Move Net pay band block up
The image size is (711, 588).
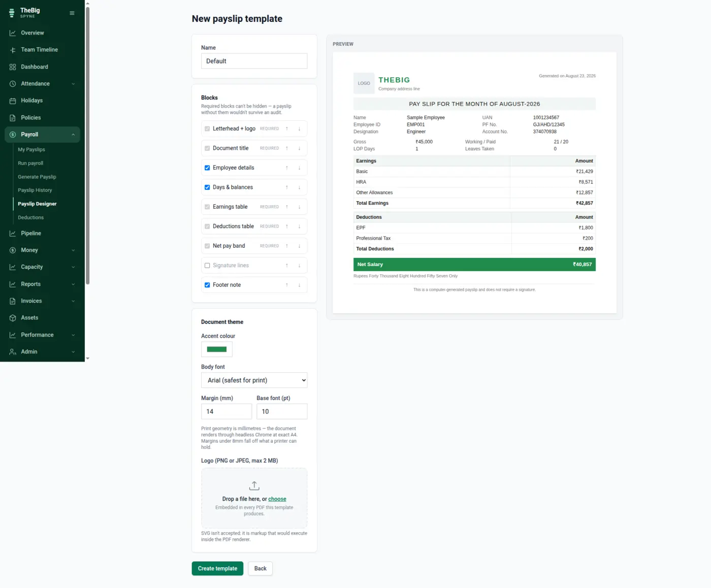287,246
